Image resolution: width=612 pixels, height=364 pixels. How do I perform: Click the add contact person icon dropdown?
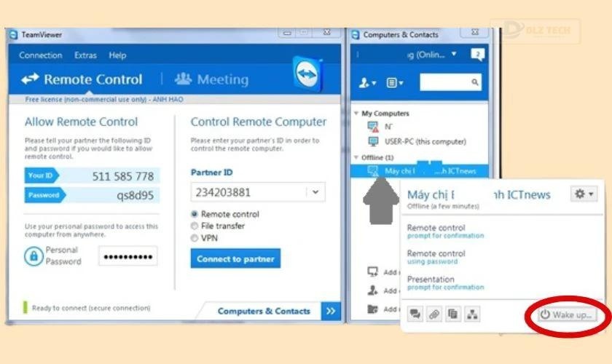367,83
